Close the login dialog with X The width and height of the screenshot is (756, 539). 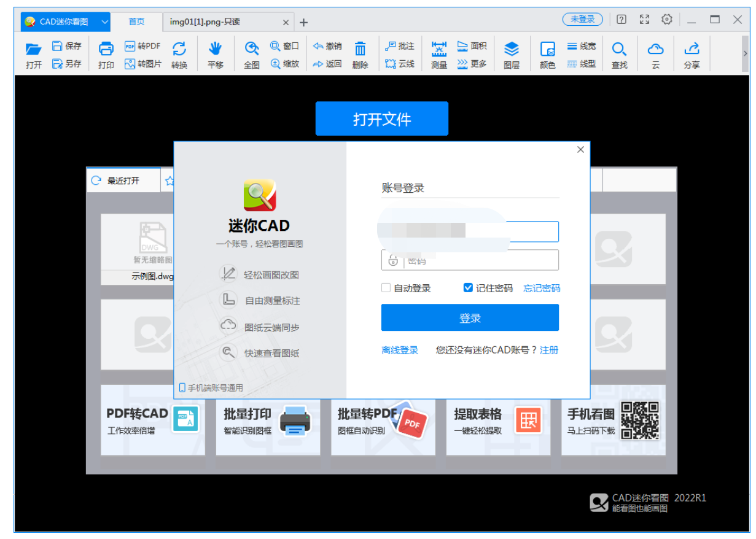point(580,149)
